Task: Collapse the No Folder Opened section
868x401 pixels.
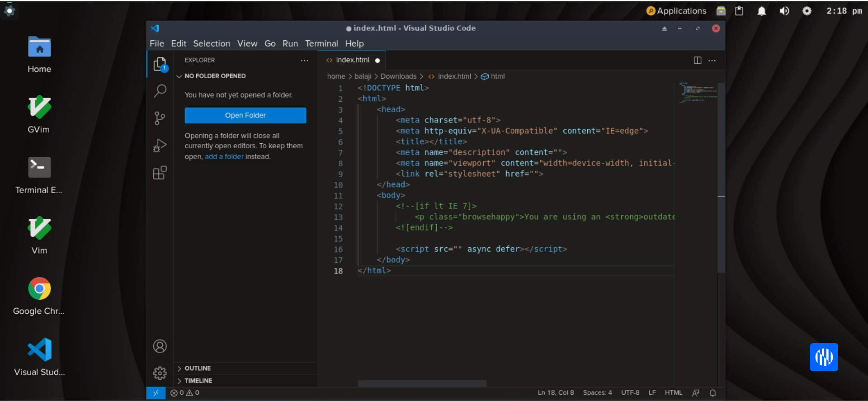Action: (x=215, y=76)
